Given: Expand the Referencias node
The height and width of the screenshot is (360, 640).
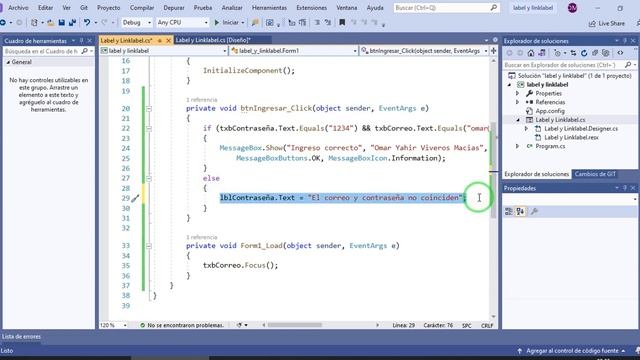Looking at the screenshot, I should click(518, 102).
